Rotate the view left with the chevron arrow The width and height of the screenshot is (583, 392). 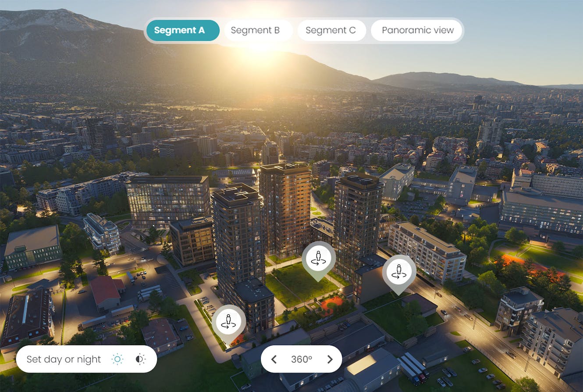point(274,359)
